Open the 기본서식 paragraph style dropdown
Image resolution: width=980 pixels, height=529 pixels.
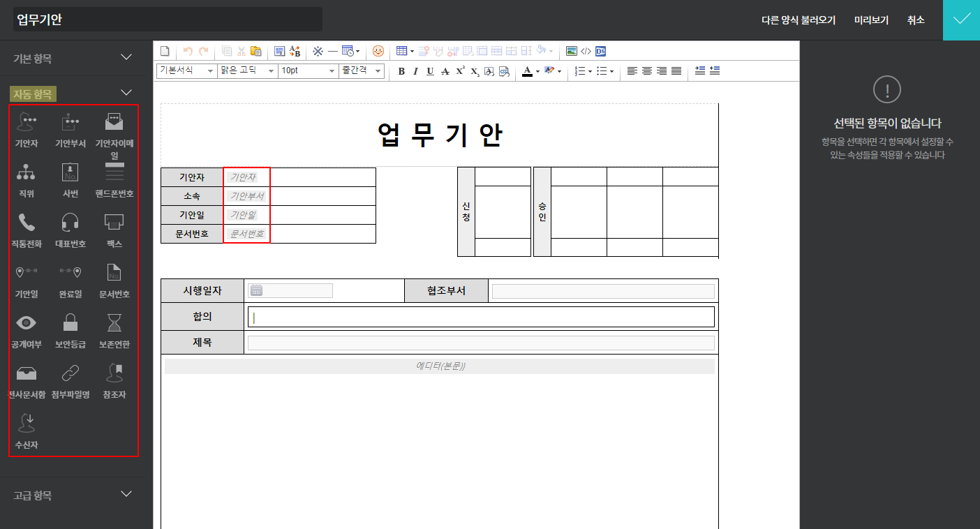(x=187, y=70)
